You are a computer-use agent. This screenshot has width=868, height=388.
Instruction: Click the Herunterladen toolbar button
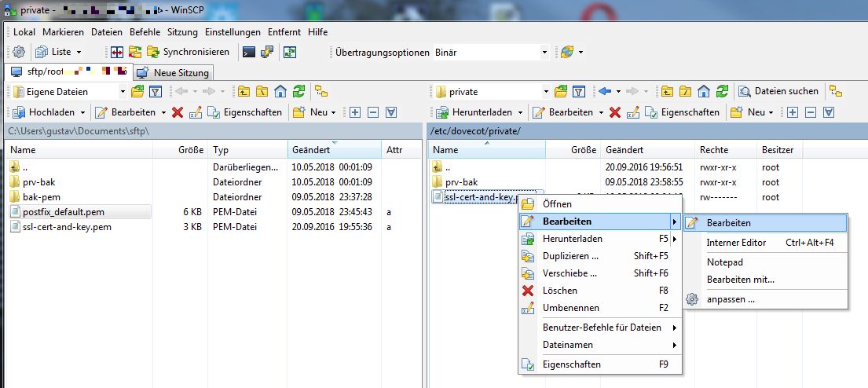pyautogui.click(x=474, y=112)
